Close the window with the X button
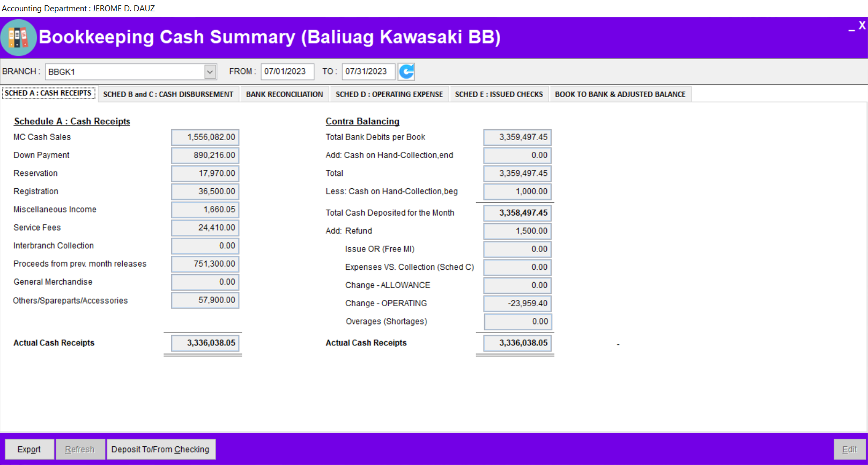This screenshot has width=868, height=465. [x=862, y=25]
